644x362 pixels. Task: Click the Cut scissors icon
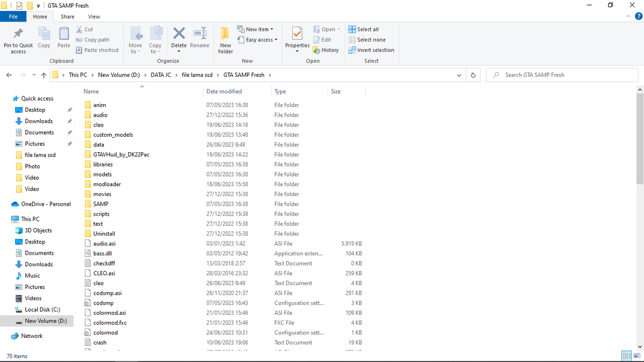(79, 29)
